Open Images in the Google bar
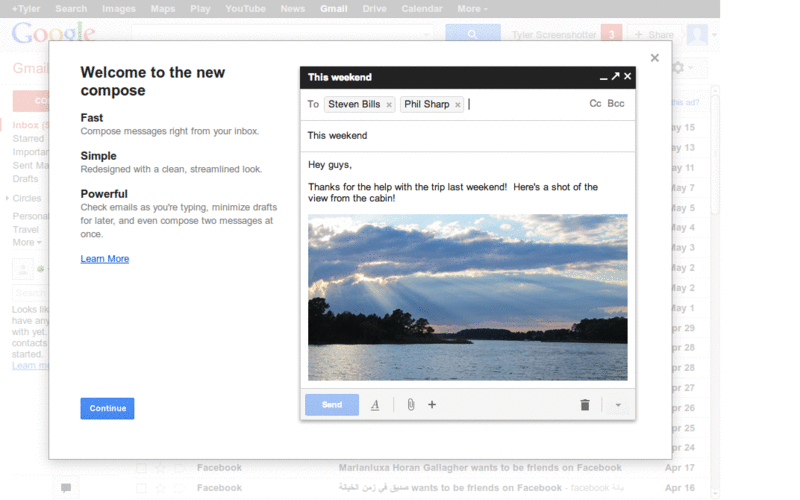The width and height of the screenshot is (800, 500). (x=119, y=9)
